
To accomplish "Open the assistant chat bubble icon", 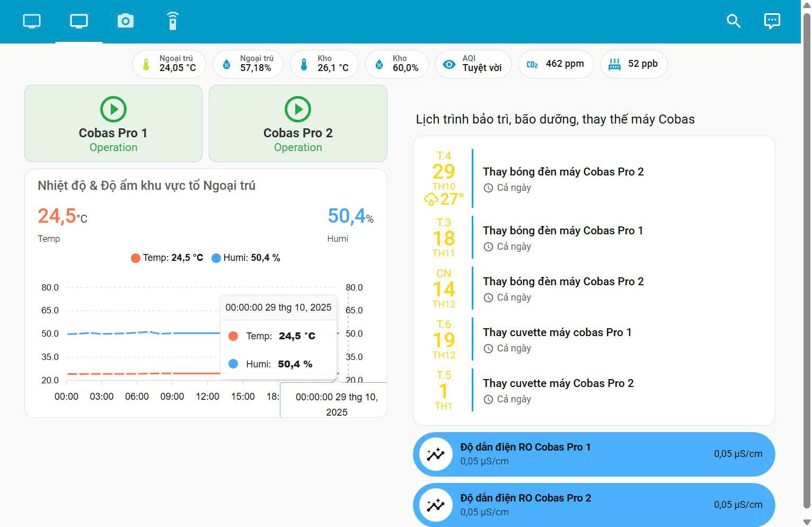I will (772, 21).
